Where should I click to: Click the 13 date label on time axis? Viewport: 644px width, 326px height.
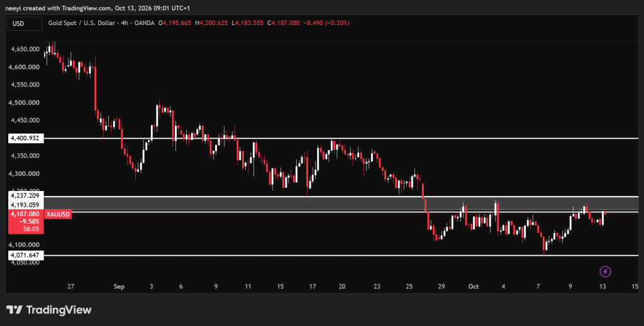pos(602,286)
